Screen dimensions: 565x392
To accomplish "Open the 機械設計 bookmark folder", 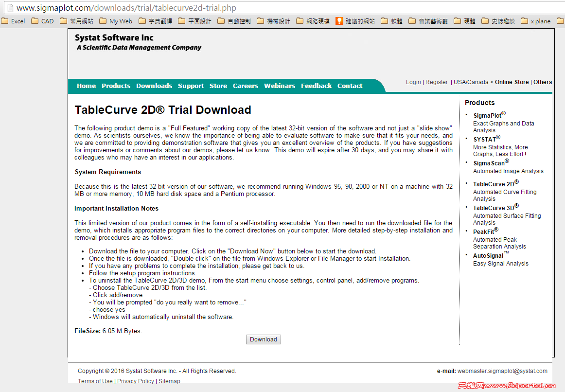I will coord(273,21).
